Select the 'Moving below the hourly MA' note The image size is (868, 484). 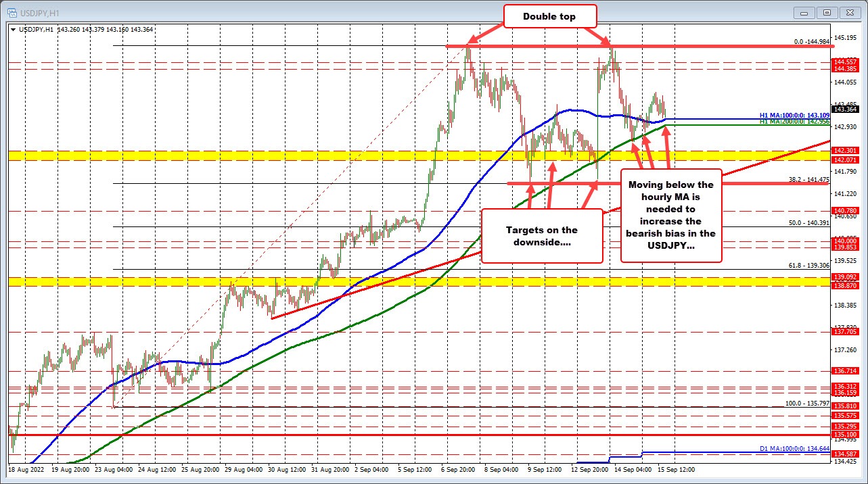(670, 215)
